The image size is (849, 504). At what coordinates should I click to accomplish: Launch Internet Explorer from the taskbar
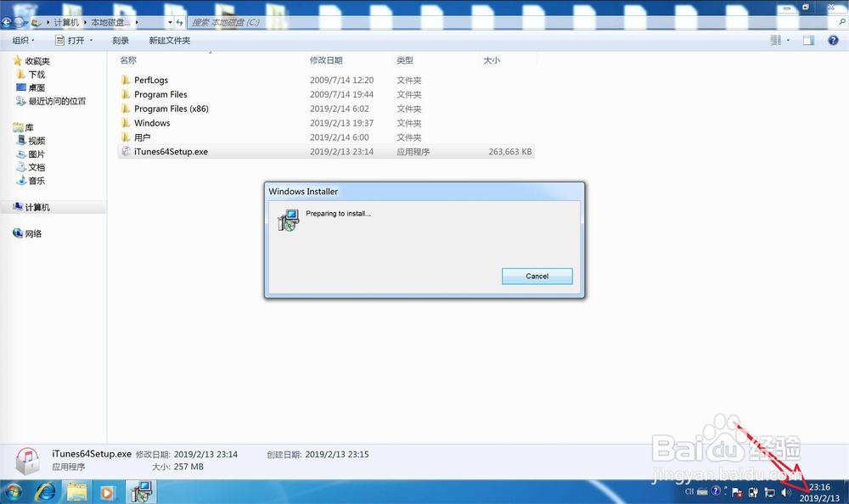pyautogui.click(x=46, y=492)
